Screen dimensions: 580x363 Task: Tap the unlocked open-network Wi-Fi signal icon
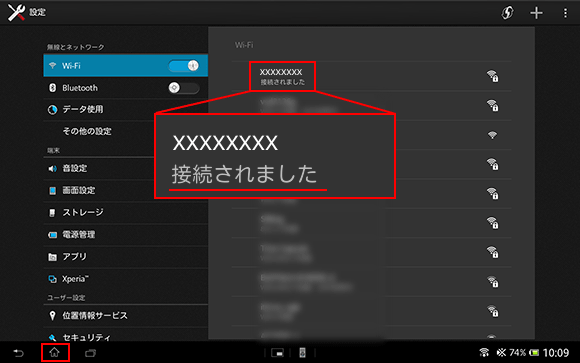pyautogui.click(x=492, y=135)
